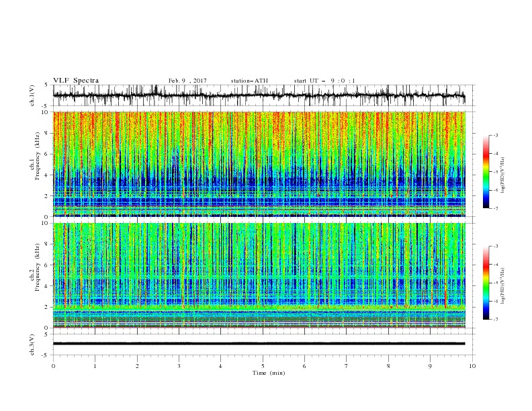Click the ch.1 colorbar "log(PSD)(V²/Hz)" label
The image size is (532, 411).
(x=502, y=175)
